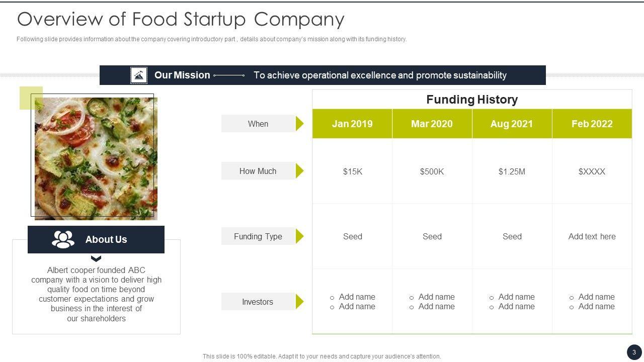Click the down chevron below About Us
Image resolution: width=644 pixels, height=362 pixels.
[x=96, y=259]
